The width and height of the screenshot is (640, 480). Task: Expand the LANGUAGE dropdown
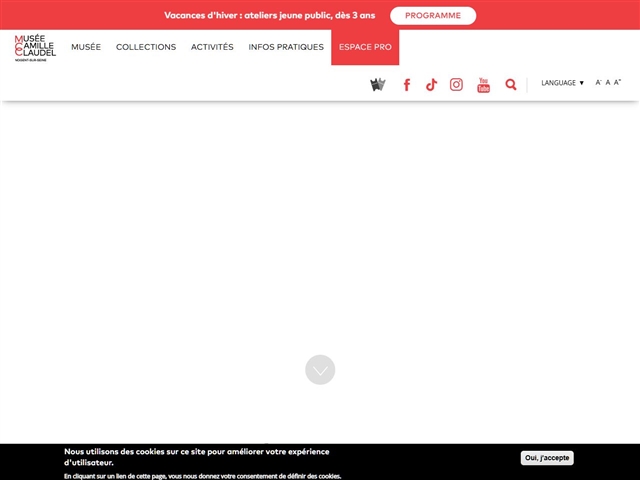coord(562,83)
